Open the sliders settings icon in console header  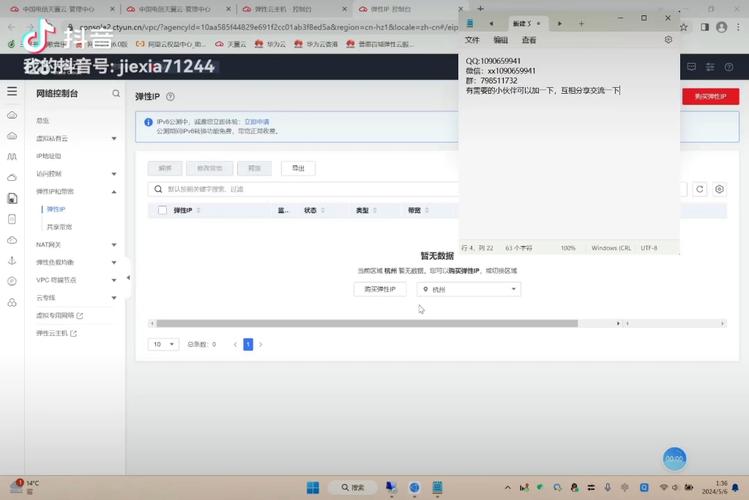tap(710, 67)
